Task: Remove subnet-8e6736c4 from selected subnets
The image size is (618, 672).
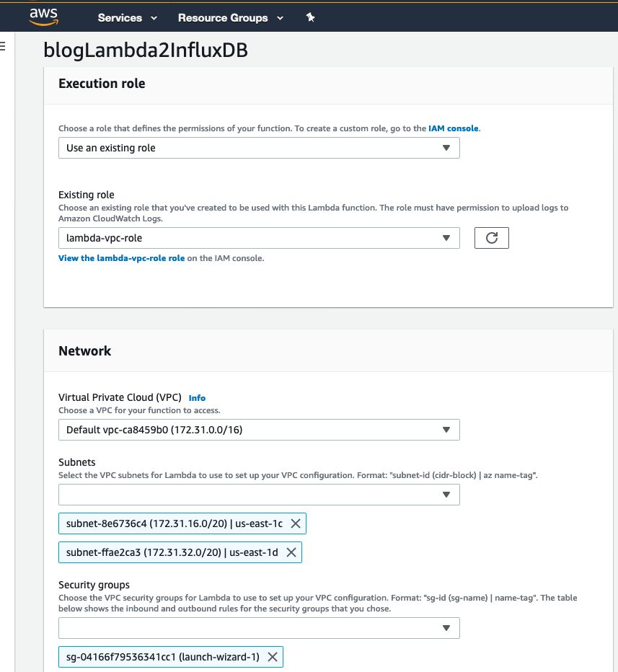Action: tap(295, 523)
